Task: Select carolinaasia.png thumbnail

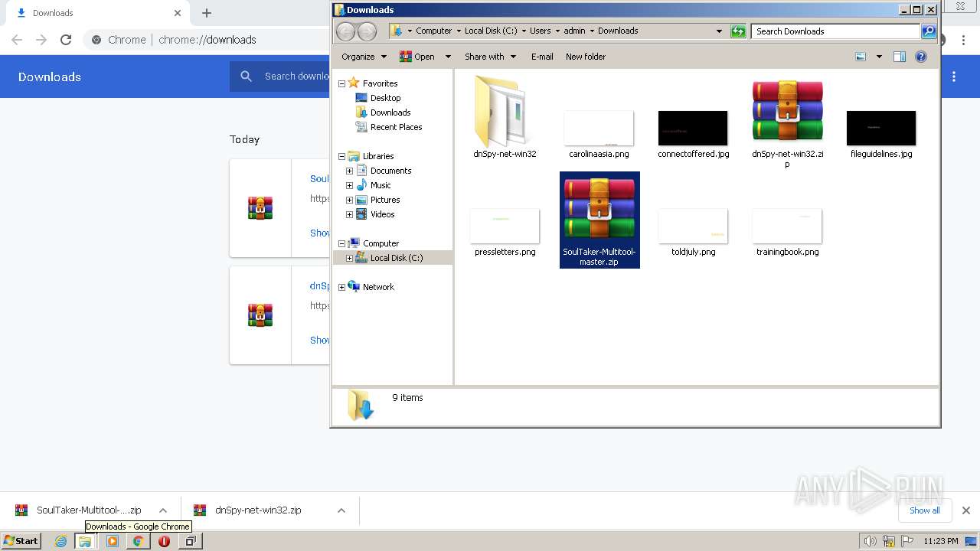Action: click(x=599, y=128)
